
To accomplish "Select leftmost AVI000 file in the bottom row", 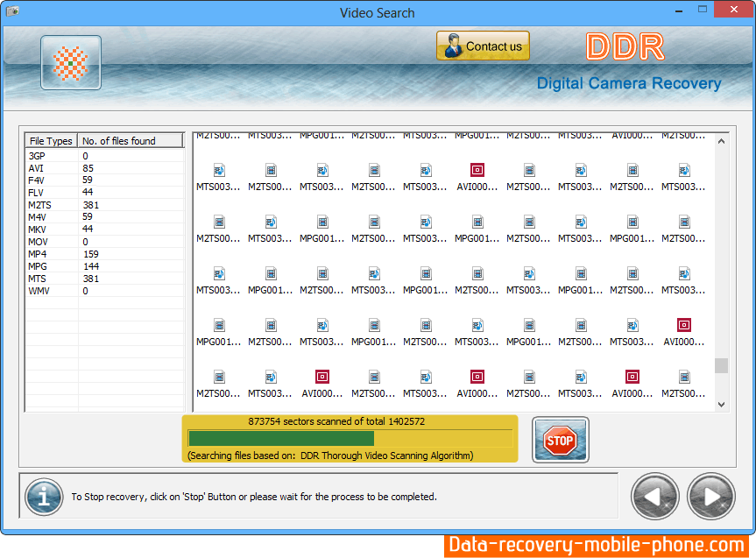I will coord(322,384).
